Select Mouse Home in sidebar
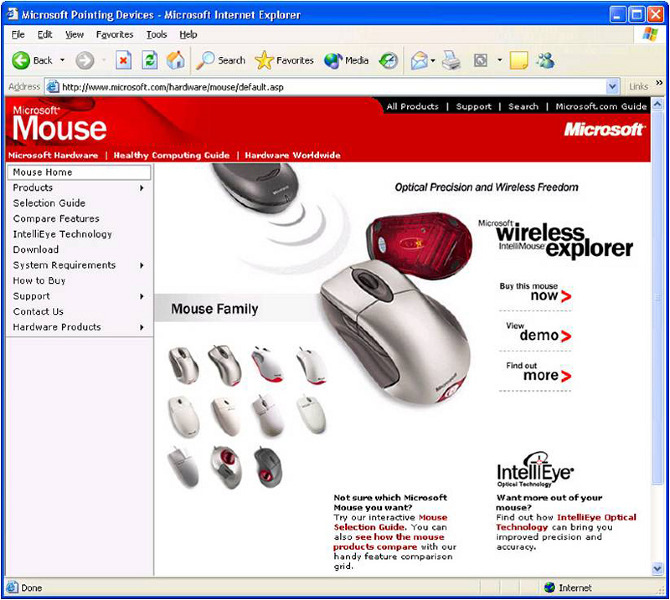Image resolution: width=670 pixels, height=600 pixels. click(79, 172)
